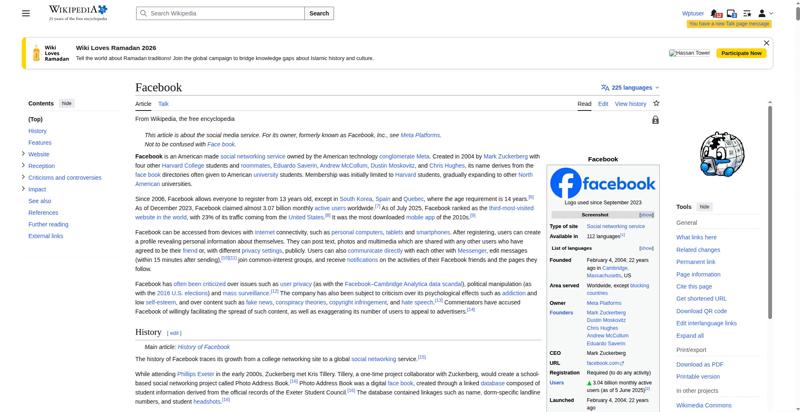This screenshot has width=800, height=412.
Task: Open the notices tray icon
Action: (x=732, y=13)
